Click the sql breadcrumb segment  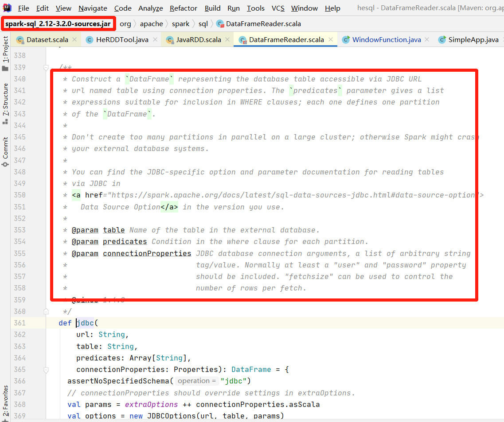(203, 24)
